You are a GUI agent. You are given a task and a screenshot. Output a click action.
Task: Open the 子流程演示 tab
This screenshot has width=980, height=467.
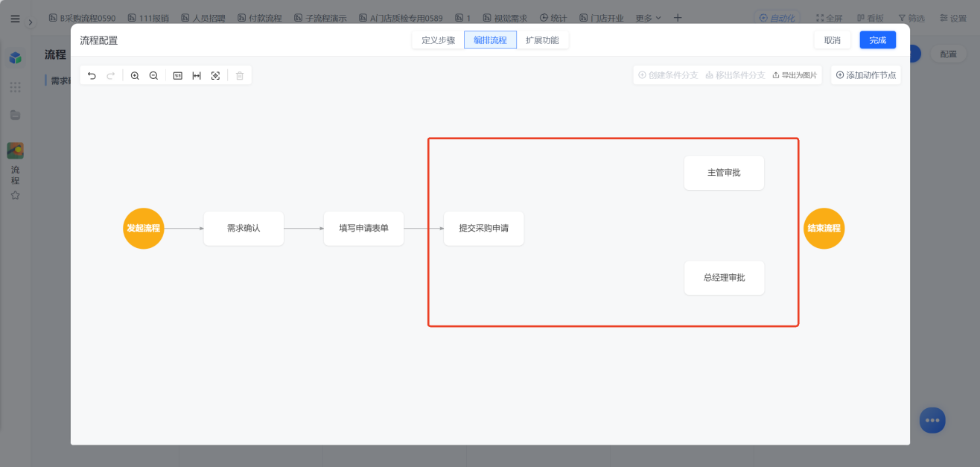coord(320,18)
